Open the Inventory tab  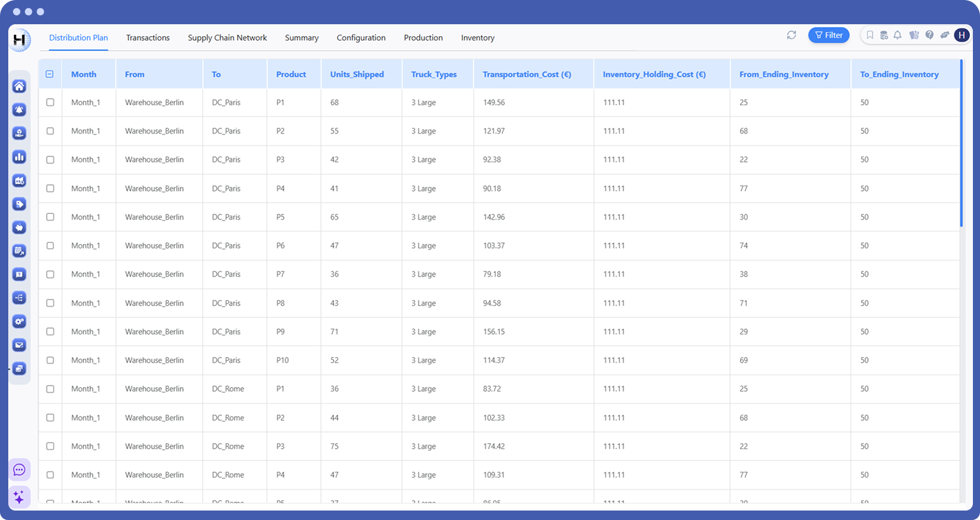click(478, 38)
